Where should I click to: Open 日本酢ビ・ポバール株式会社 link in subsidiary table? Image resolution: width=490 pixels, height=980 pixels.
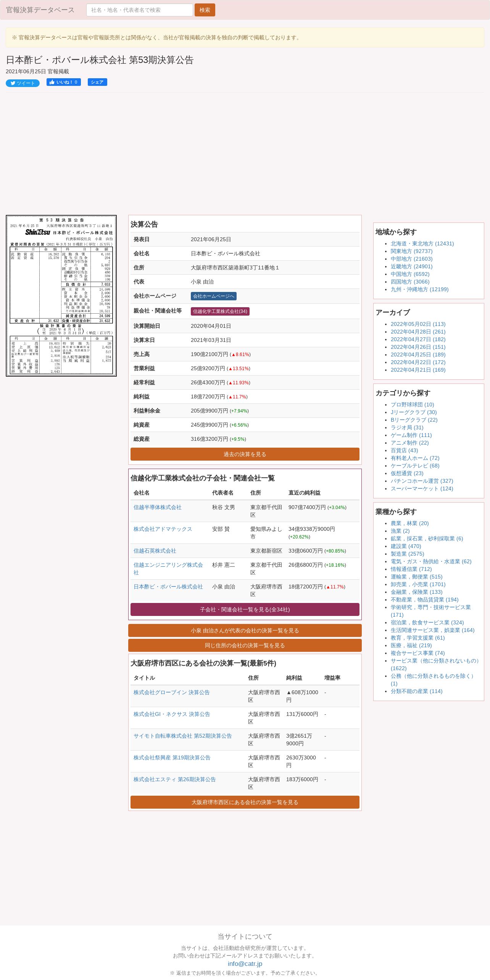tap(168, 587)
